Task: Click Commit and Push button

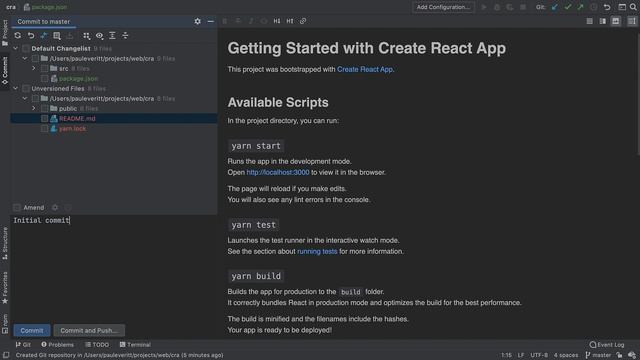Action: [x=89, y=330]
